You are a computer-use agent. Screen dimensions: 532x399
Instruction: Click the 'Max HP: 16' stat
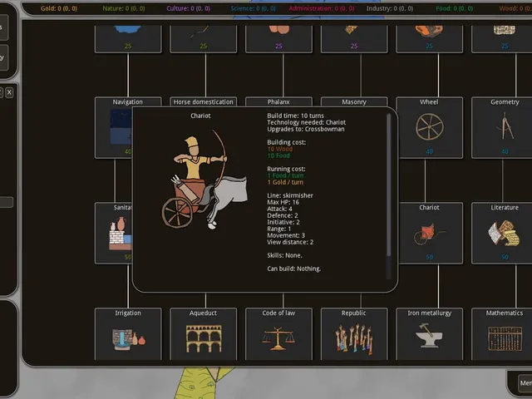pos(283,202)
